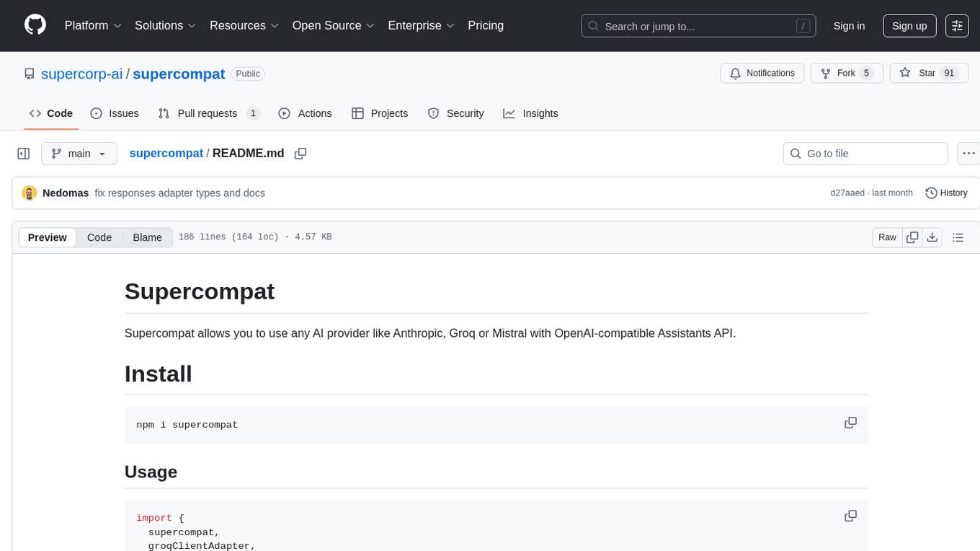Click the Sign up button
Screen dimensions: 980x551
tap(909, 26)
